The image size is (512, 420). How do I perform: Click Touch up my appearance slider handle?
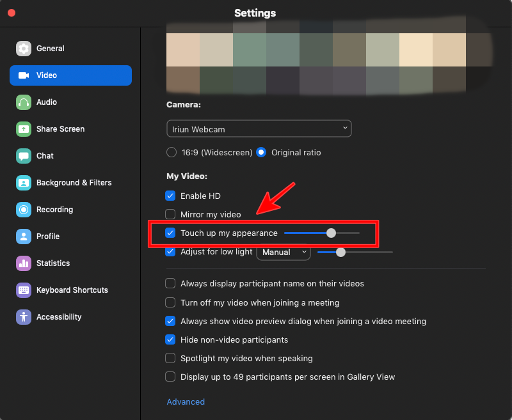[331, 233]
